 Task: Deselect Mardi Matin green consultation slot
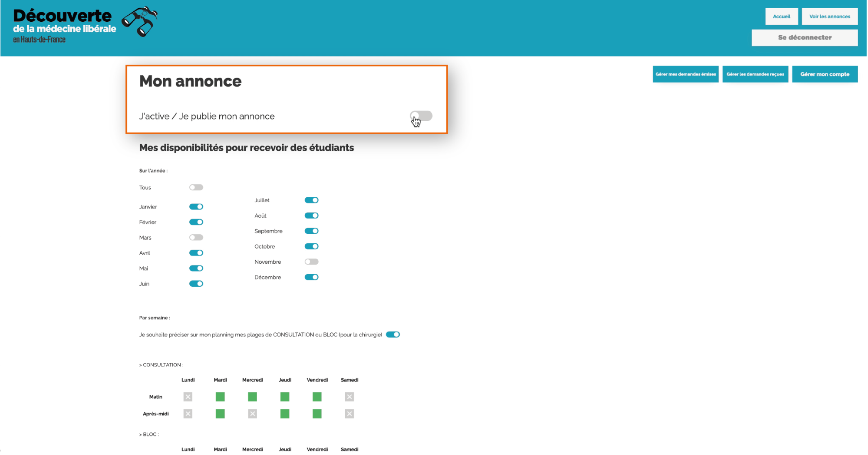click(220, 397)
